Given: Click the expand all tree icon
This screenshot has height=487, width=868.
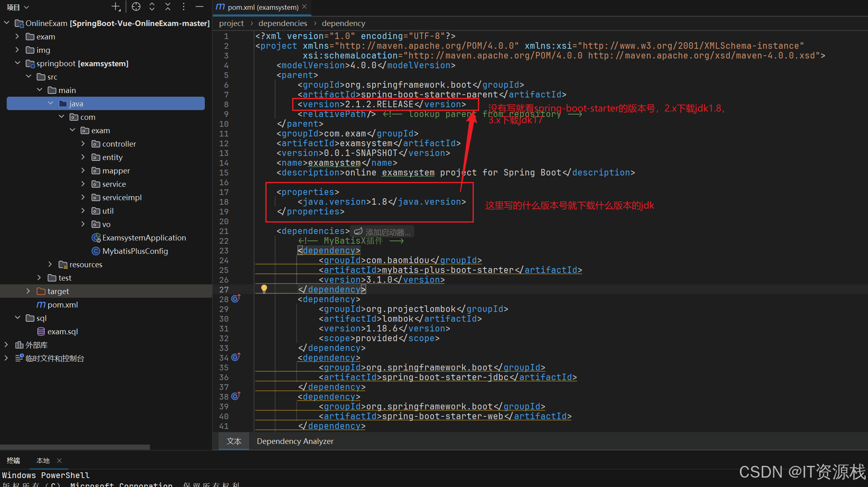Looking at the screenshot, I should (x=152, y=6).
